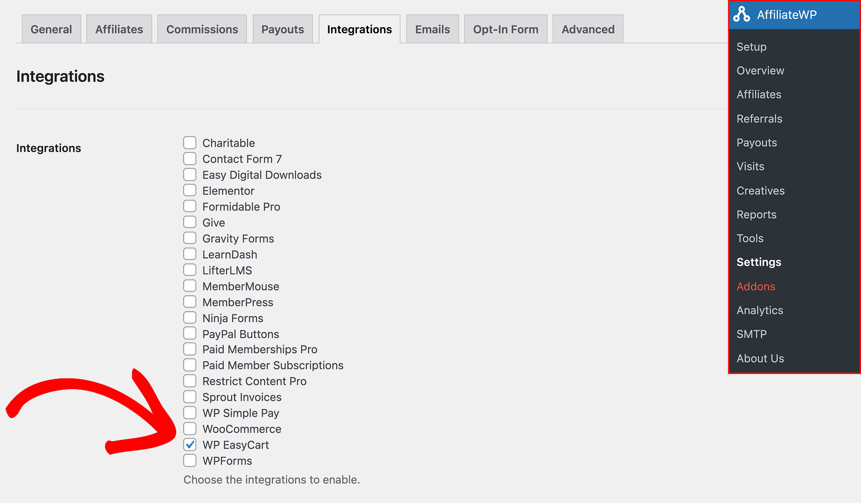The width and height of the screenshot is (861, 504).
Task: Go back to the General tab
Action: click(51, 29)
